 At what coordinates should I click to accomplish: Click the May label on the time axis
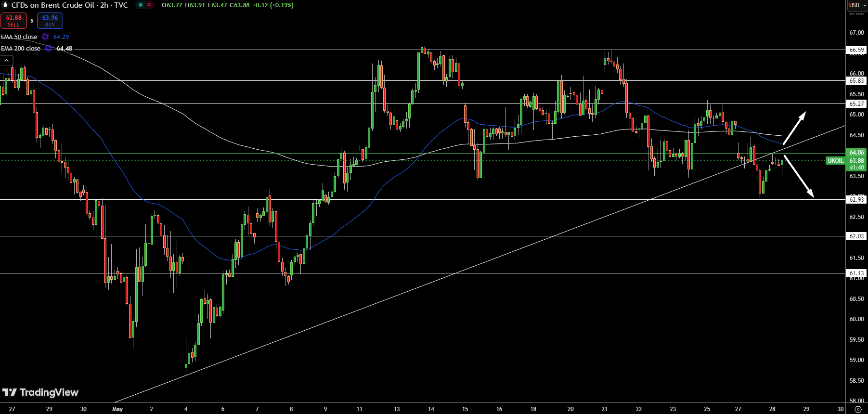tap(117, 409)
